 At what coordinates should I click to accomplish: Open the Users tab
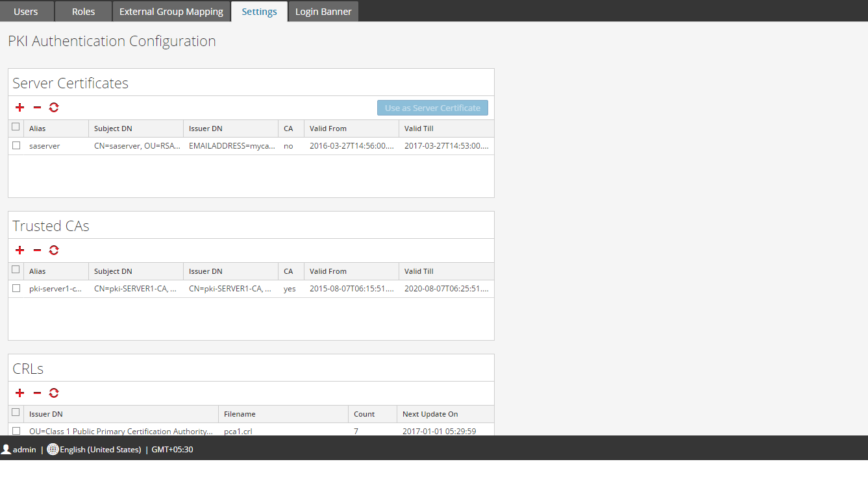click(x=26, y=12)
